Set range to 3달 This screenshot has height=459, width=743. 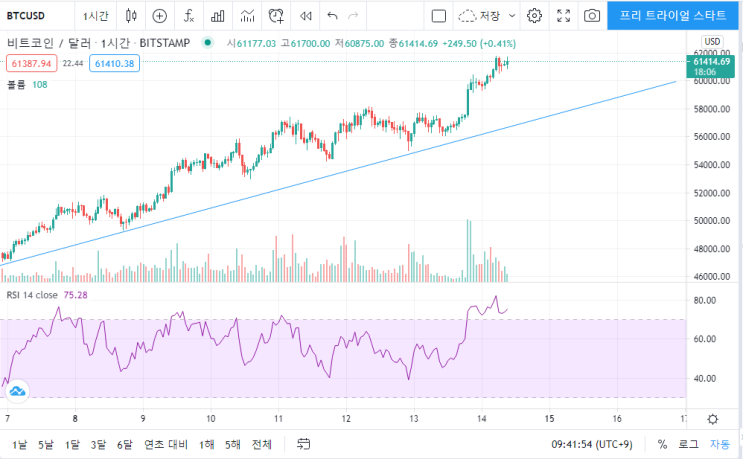(99, 444)
